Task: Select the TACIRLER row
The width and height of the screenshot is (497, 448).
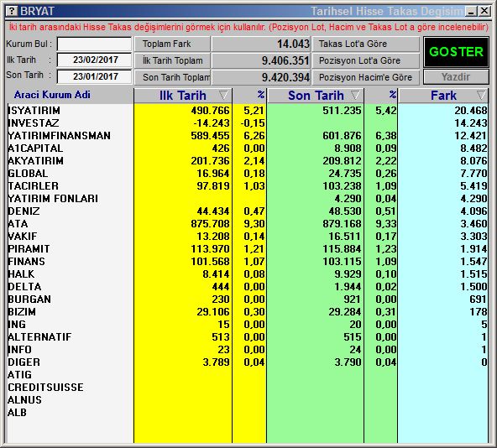Action: coord(247,186)
